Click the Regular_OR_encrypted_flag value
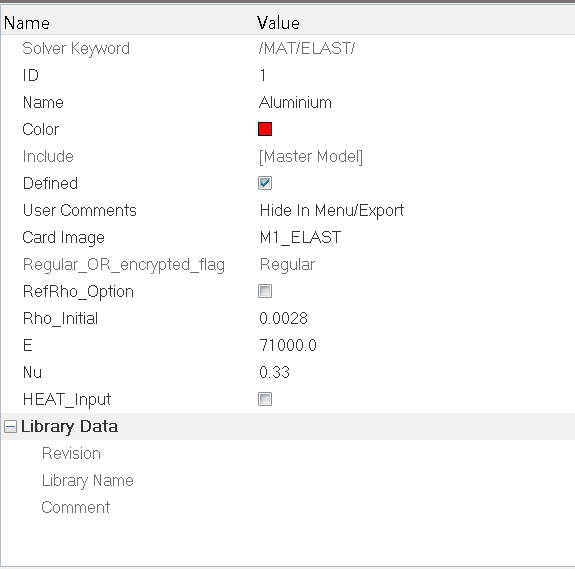Viewport: 575px width, 569px height. pyautogui.click(x=287, y=264)
